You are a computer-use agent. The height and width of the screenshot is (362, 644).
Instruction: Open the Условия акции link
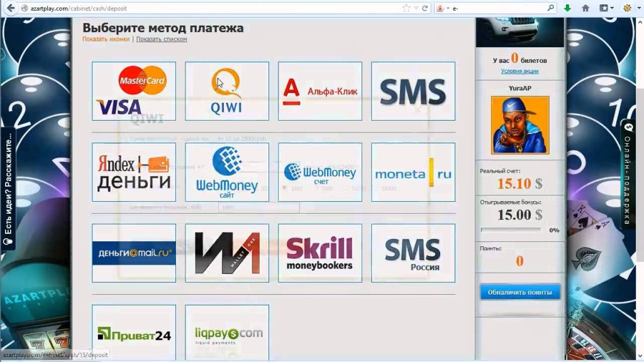click(519, 71)
